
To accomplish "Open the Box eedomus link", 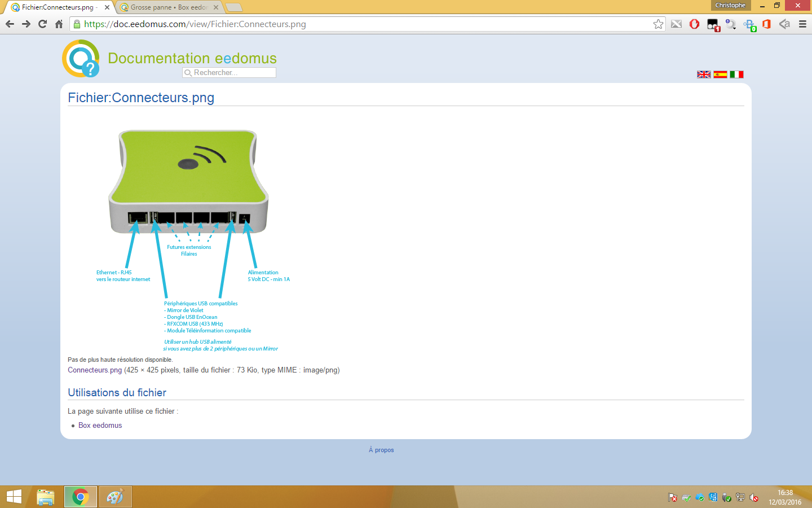I will click(100, 426).
